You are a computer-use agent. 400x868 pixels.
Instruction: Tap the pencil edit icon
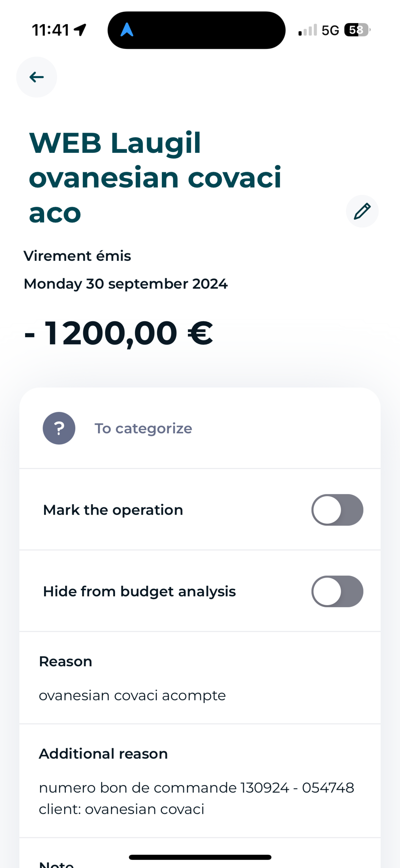pos(362,211)
